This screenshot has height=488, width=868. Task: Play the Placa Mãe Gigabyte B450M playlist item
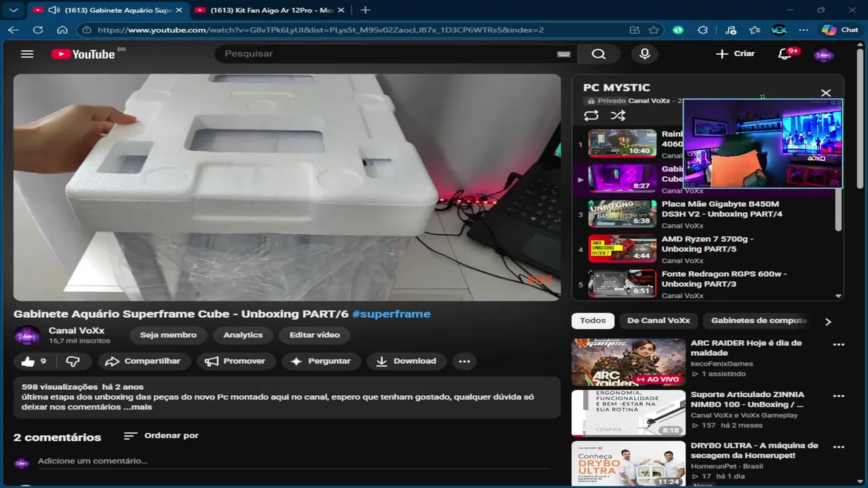(705, 213)
